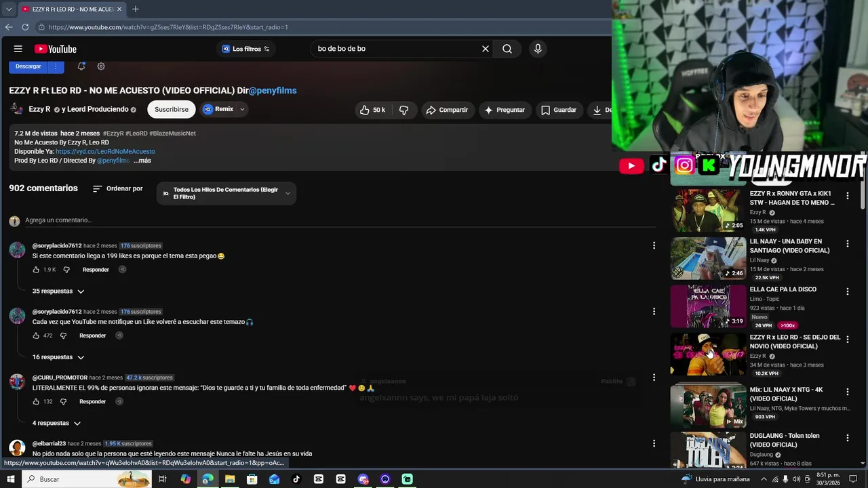This screenshot has width=868, height=488.
Task: Dislike the CURU_PROMOTOR comment
Action: [x=63, y=401]
